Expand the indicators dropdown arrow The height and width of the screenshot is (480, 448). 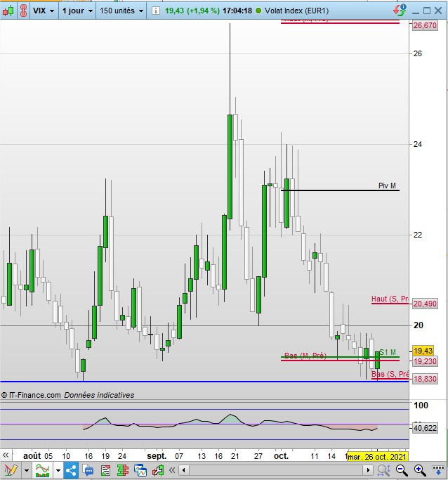(58, 470)
